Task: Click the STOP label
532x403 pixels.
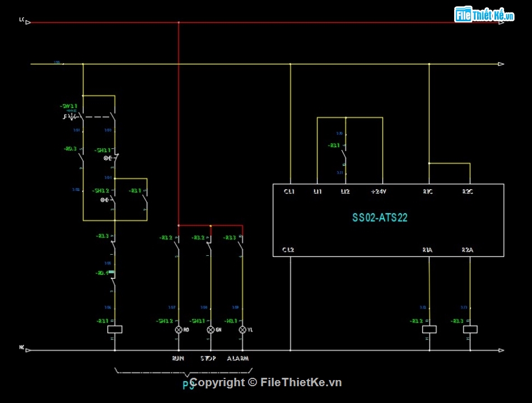Action: tap(208, 358)
